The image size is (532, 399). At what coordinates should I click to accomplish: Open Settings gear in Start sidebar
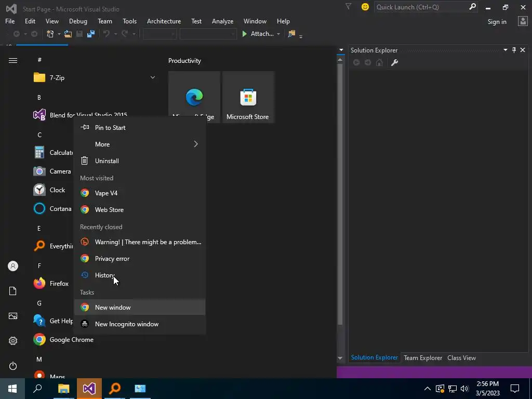tap(13, 341)
